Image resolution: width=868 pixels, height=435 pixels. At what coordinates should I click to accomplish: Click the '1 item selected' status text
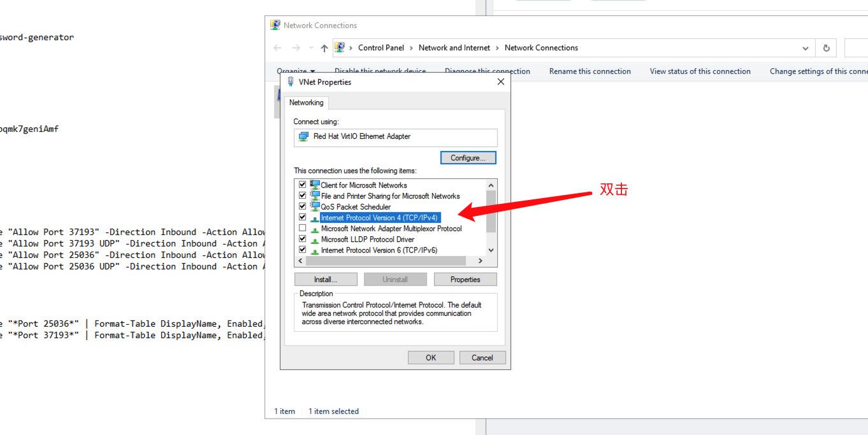[x=334, y=411]
